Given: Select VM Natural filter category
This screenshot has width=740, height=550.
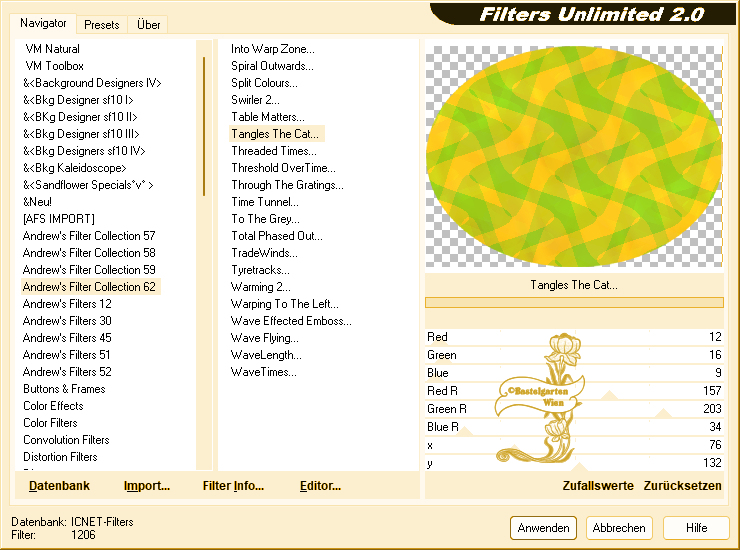Looking at the screenshot, I should pyautogui.click(x=52, y=49).
